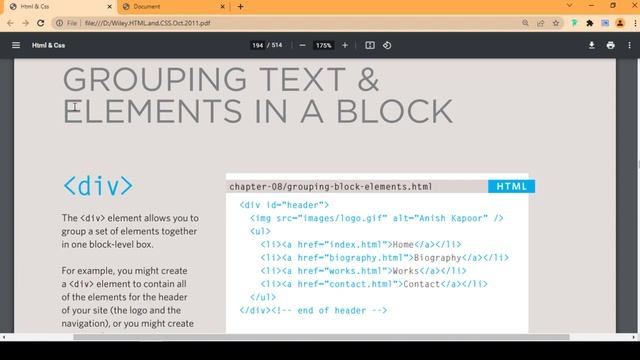Click the index.html Home list item code
640x360 pixels.
click(x=361, y=244)
